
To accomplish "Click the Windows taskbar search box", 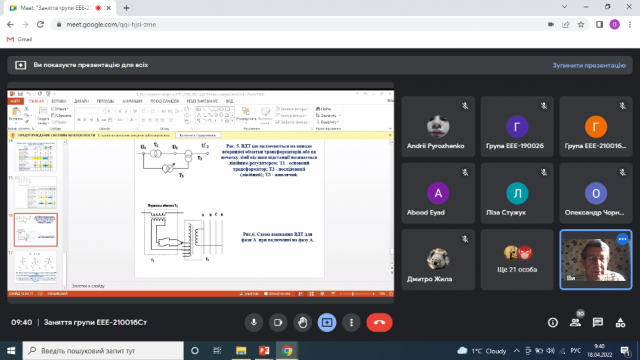I will click(x=103, y=351).
